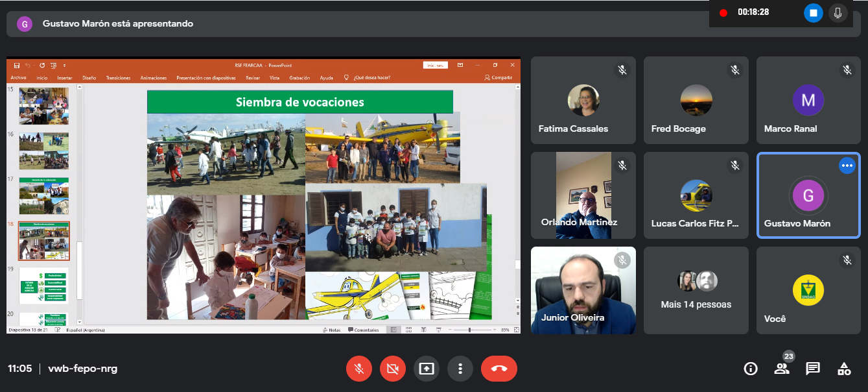Image resolution: width=868 pixels, height=392 pixels.
Task: Toggle the recorder microphone icon
Action: [838, 12]
